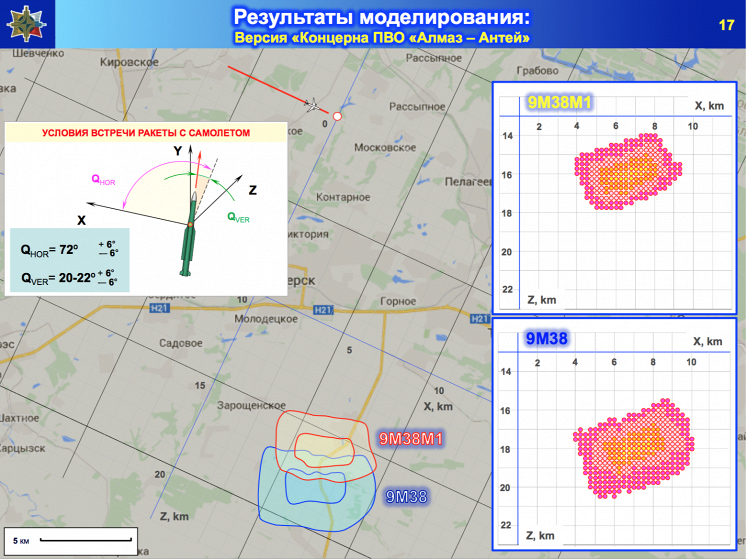Click the magenta QHOR label in the diagram
746x559 pixels.
[x=103, y=180]
